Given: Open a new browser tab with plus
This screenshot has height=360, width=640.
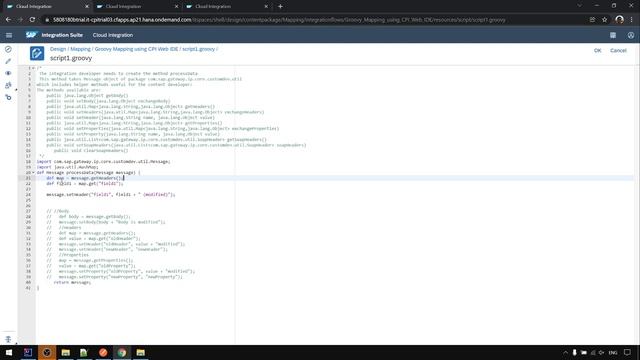Looking at the screenshot, I should click(280, 7).
